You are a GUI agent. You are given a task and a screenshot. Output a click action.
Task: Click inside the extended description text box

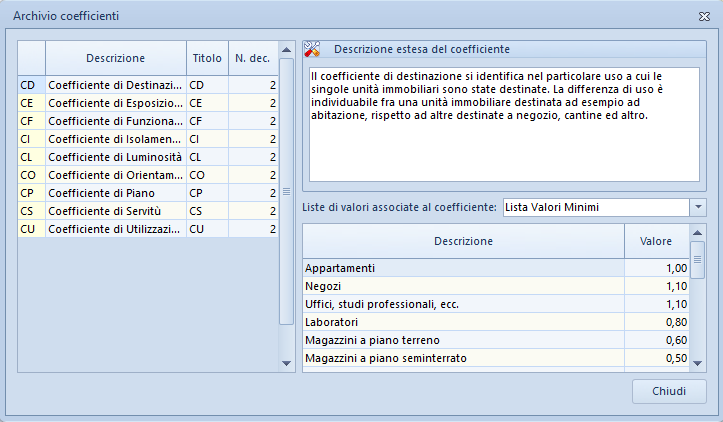(504, 125)
